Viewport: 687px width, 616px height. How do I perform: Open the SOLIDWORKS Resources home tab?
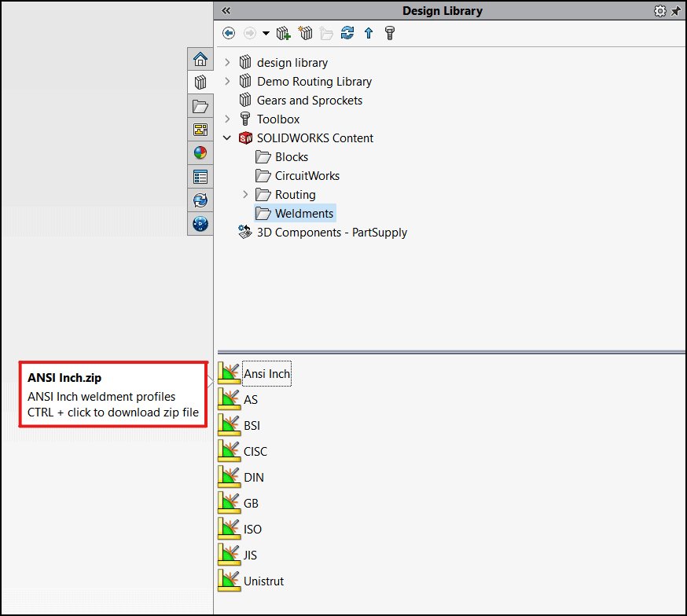200,59
